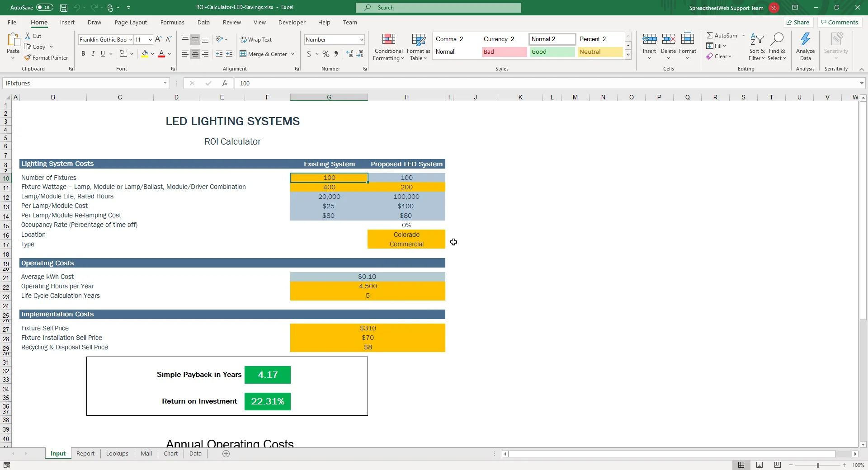The height and width of the screenshot is (470, 868).
Task: Apply Italic formatting
Action: [93, 54]
